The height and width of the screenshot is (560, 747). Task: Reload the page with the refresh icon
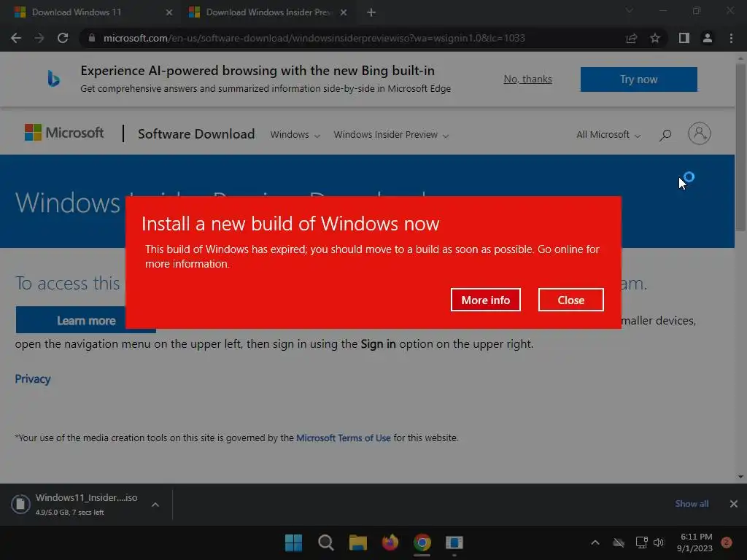[63, 38]
